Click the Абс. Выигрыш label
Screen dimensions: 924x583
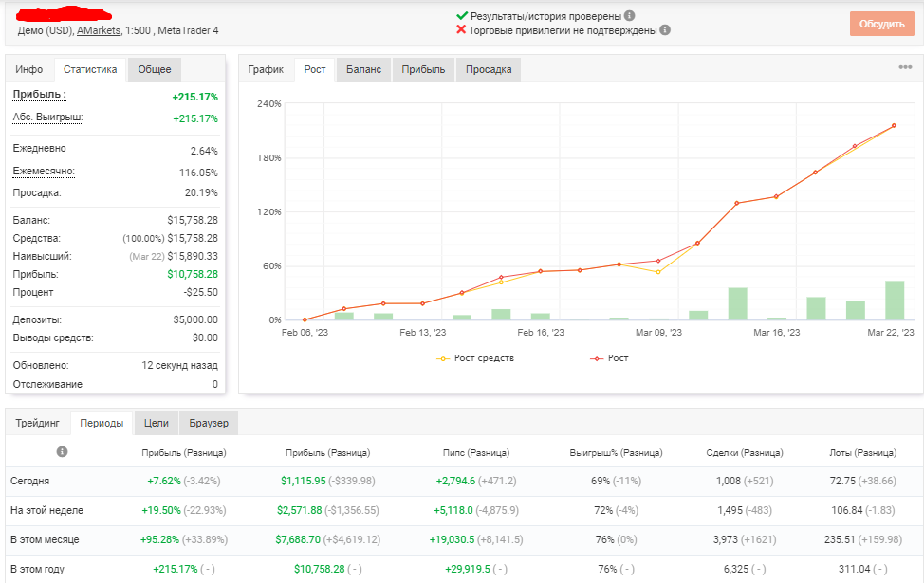click(x=47, y=118)
